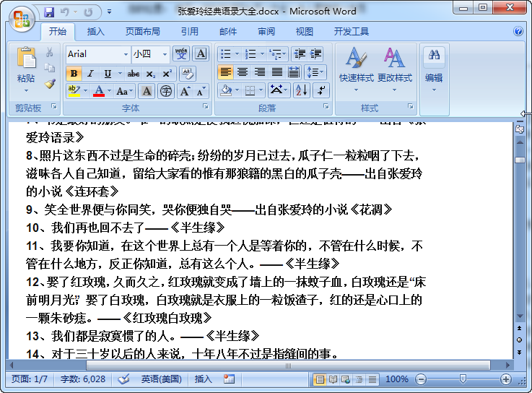The width and height of the screenshot is (532, 393).
Task: Insert enclosed character (字 in circle)
Action: [166, 91]
